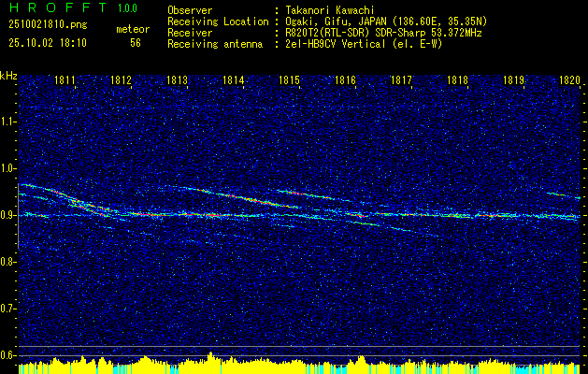Click the 1815 time marker
588x374 pixels.
(x=289, y=79)
